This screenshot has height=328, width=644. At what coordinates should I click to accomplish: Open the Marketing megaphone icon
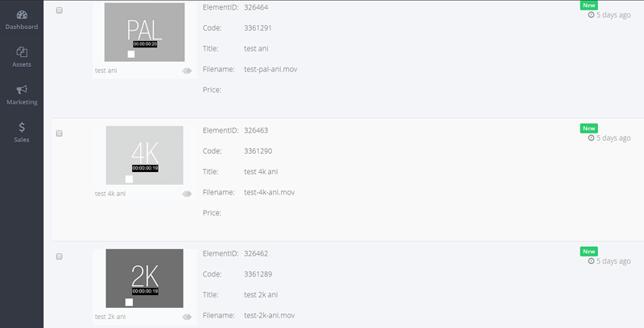[x=22, y=90]
